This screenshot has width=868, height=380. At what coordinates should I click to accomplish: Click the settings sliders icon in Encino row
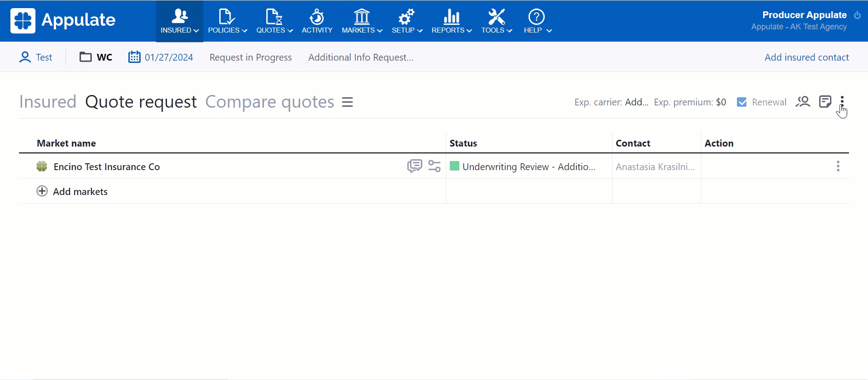tap(434, 166)
